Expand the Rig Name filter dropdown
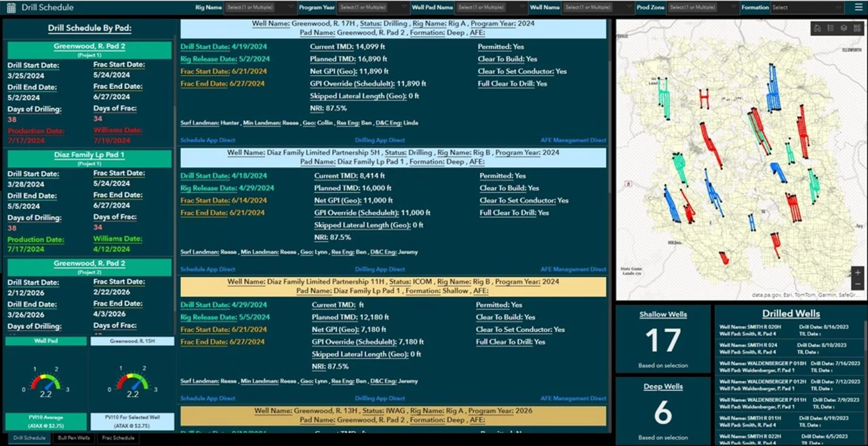The height and width of the screenshot is (446, 868). [260, 7]
